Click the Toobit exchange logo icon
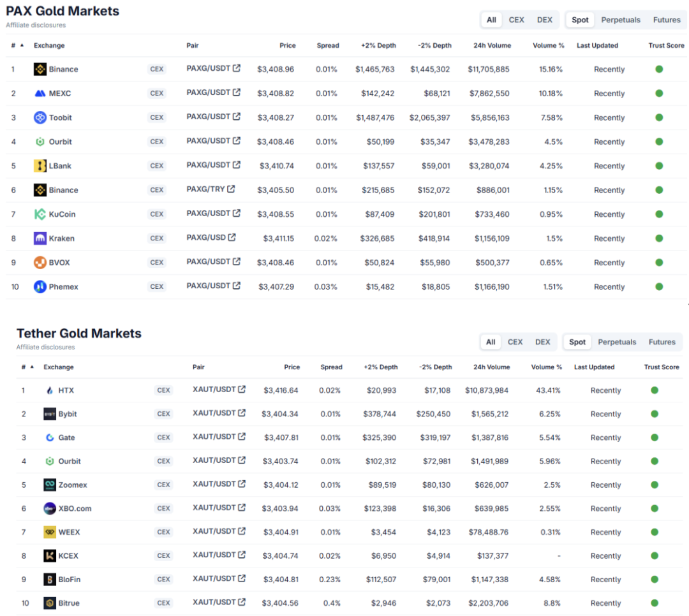Viewport: 689px width, 616px height. pos(40,117)
